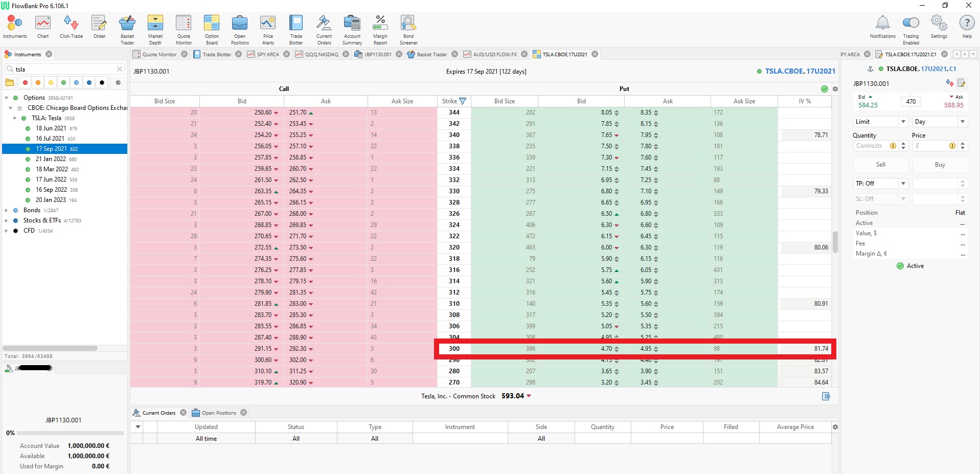Collapse the TSLA: Tesla tree node

14,118
